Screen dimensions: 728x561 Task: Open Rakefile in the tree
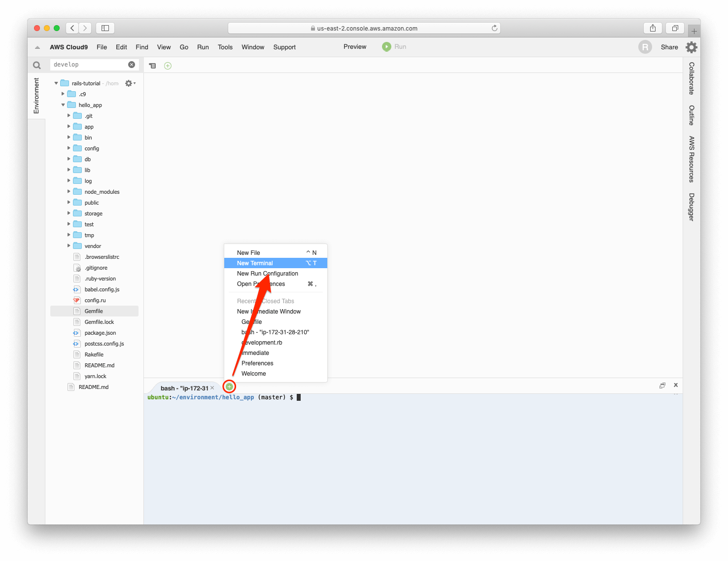[x=94, y=354]
